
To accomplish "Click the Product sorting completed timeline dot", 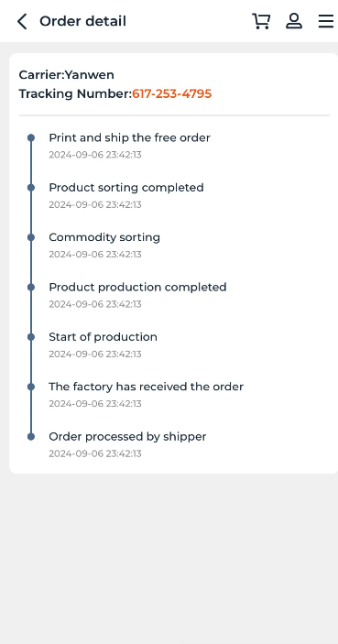I will pyautogui.click(x=31, y=188).
